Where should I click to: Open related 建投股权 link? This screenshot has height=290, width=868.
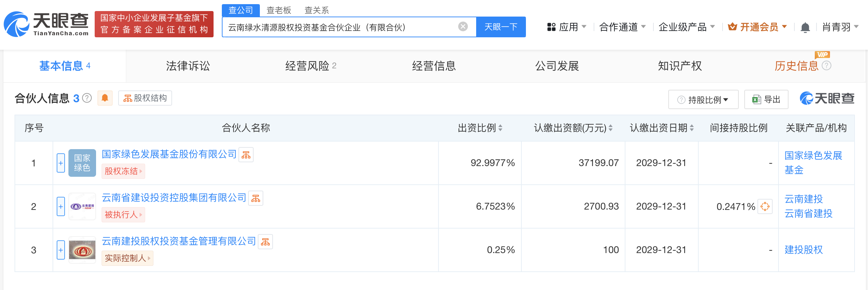803,250
